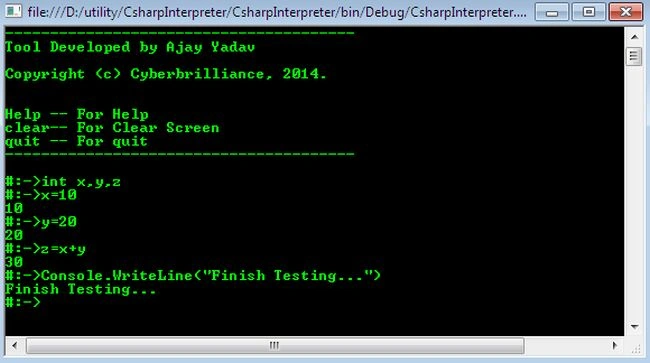The width and height of the screenshot is (650, 363).
Task: Click the Copyright Cyberbrilliance, 2014 line
Action: (166, 74)
